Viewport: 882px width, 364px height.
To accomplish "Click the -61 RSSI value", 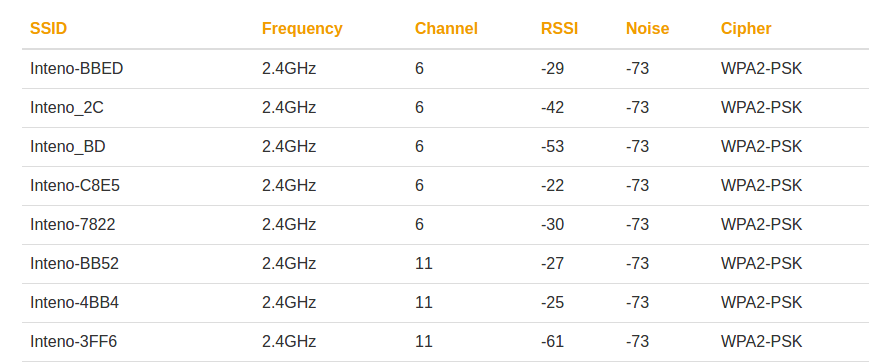I will [x=552, y=341].
